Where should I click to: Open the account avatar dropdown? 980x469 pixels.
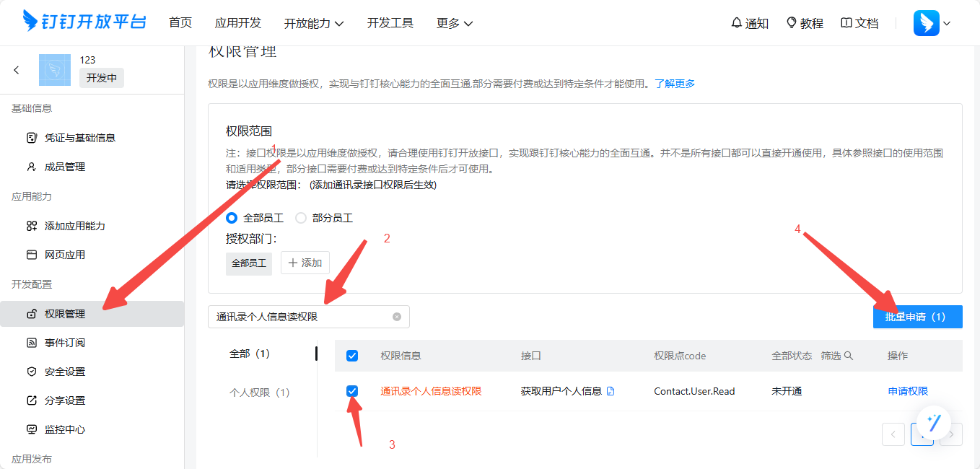[x=932, y=23]
